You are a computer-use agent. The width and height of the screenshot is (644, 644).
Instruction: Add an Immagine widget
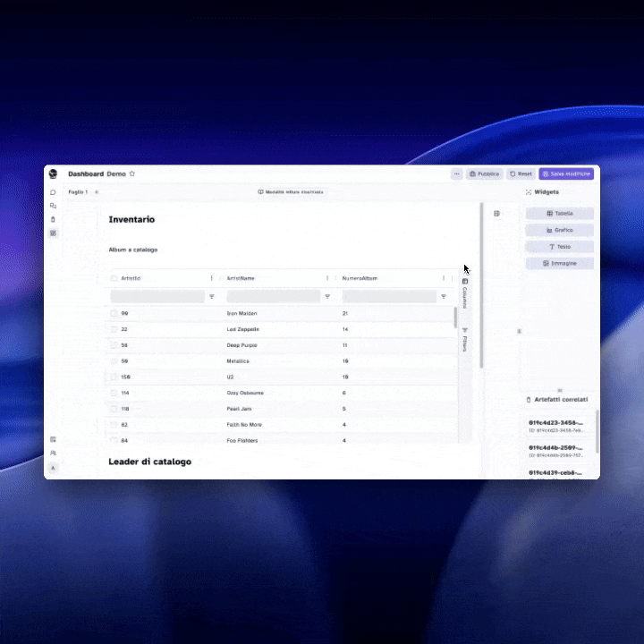click(x=560, y=263)
